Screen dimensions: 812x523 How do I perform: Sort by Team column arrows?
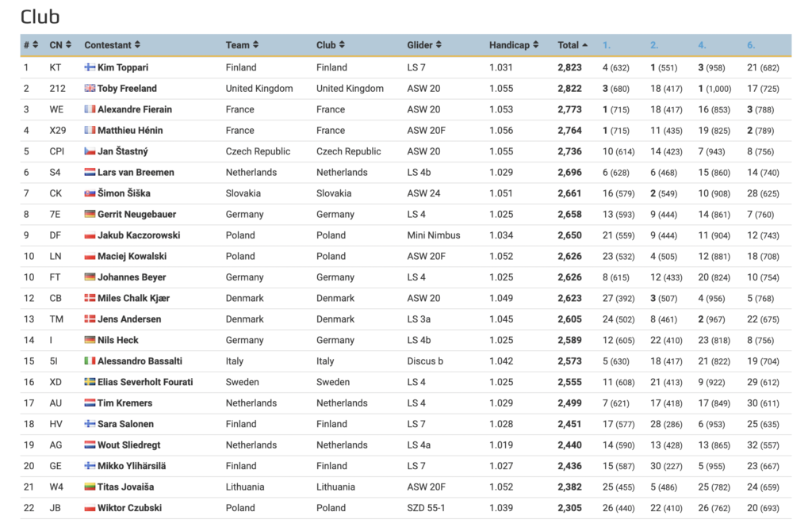pos(256,45)
